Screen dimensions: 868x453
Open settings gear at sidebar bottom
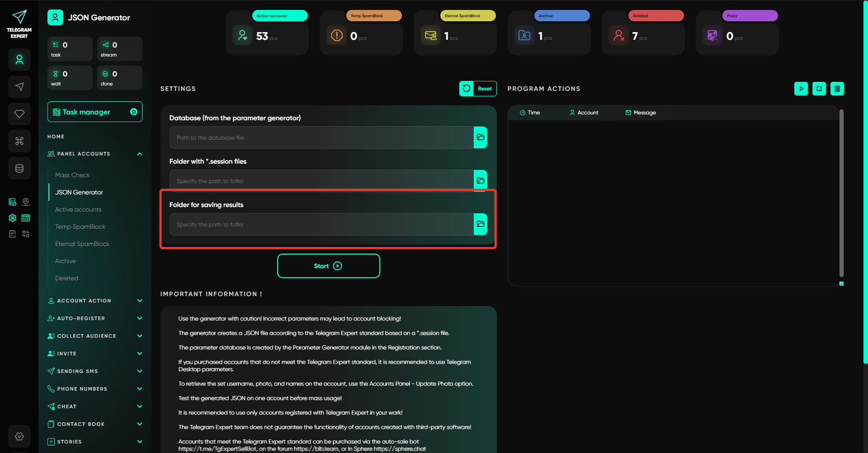pos(19,436)
